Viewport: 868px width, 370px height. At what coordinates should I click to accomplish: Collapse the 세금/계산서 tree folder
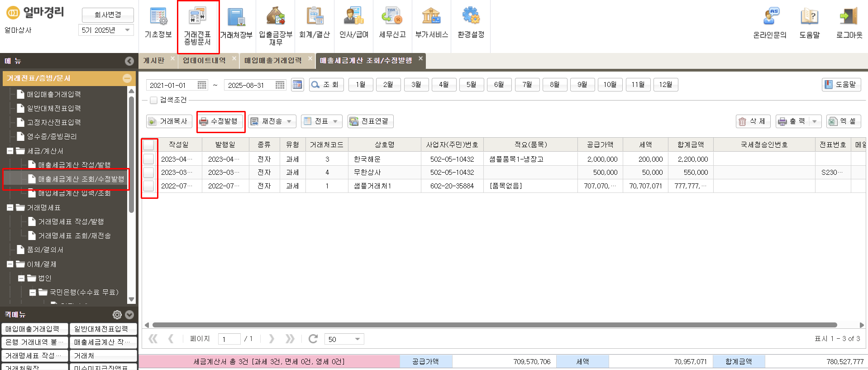(10, 151)
